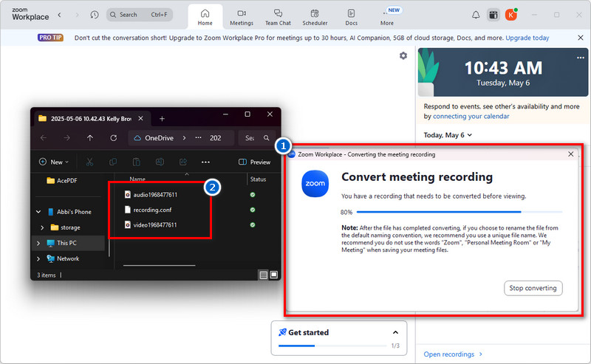Click the Status column header

tap(258, 179)
